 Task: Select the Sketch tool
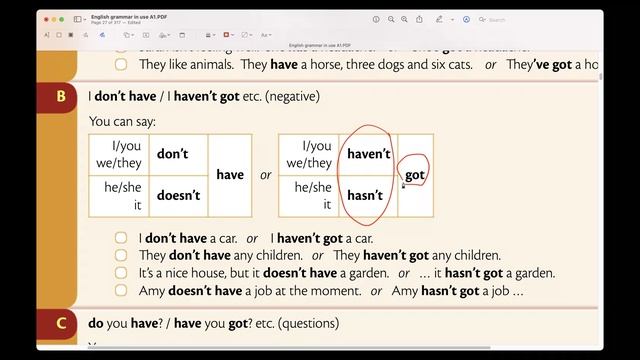(85, 35)
